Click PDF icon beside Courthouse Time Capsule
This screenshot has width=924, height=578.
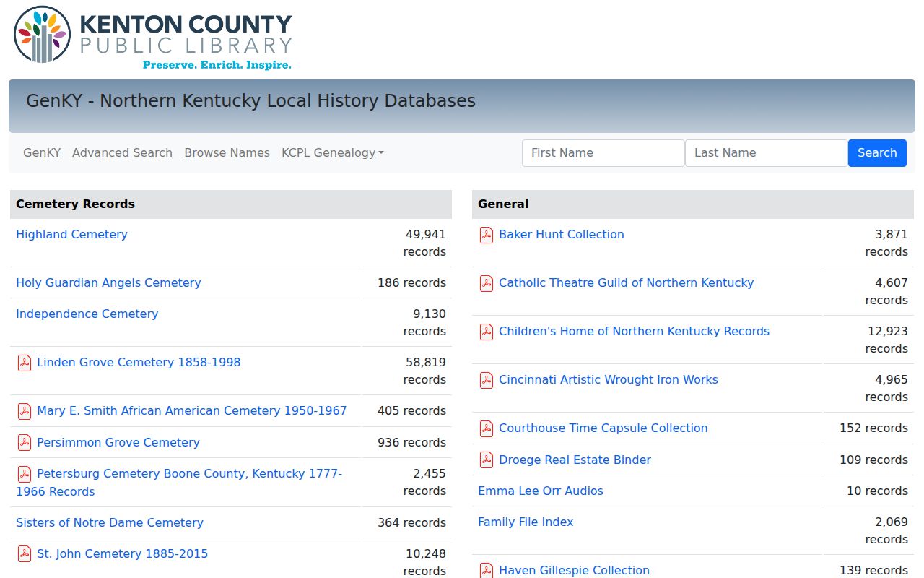487,428
